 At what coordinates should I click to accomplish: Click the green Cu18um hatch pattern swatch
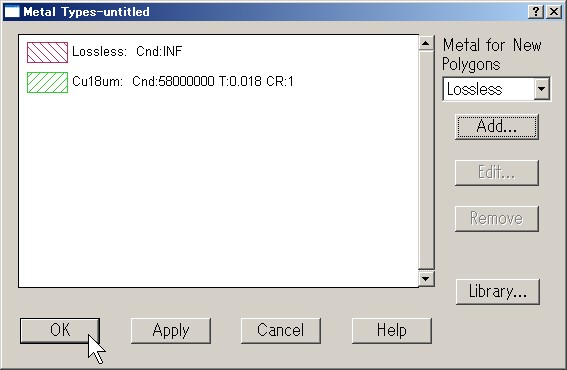tap(47, 82)
